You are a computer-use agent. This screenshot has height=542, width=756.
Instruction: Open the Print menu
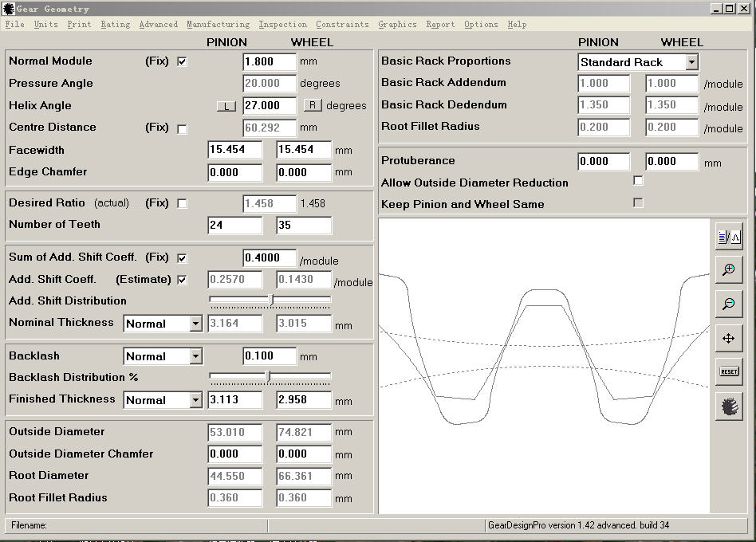(79, 24)
